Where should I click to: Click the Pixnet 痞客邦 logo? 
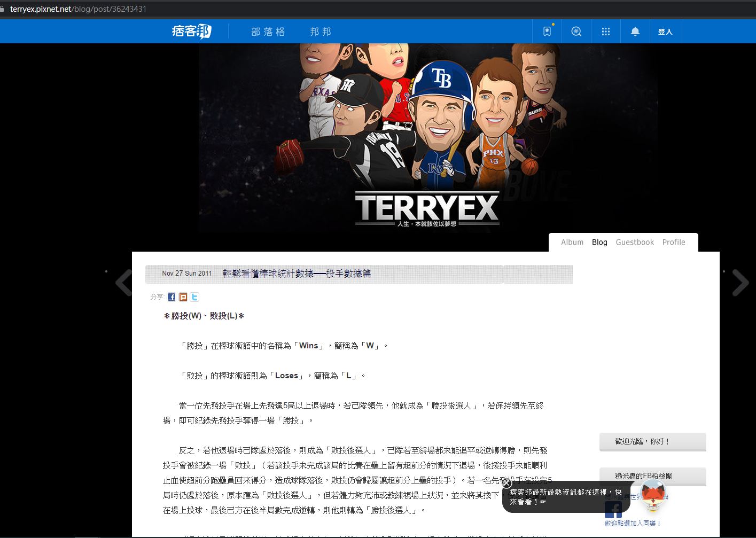pyautogui.click(x=191, y=32)
